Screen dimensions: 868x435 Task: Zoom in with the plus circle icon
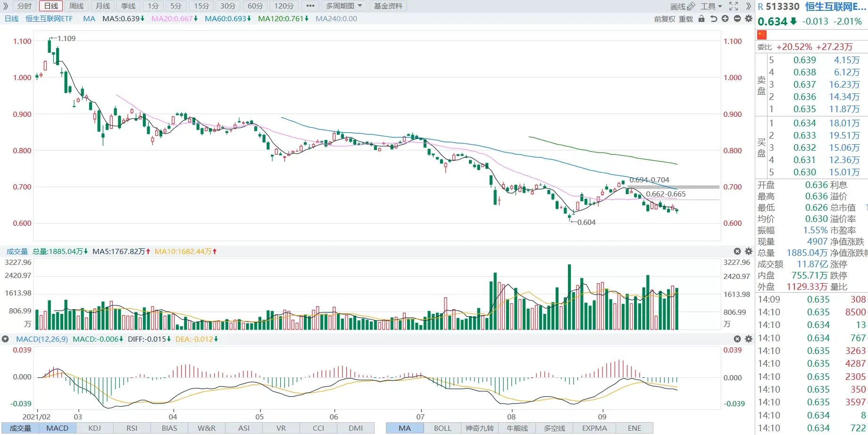tap(725, 19)
